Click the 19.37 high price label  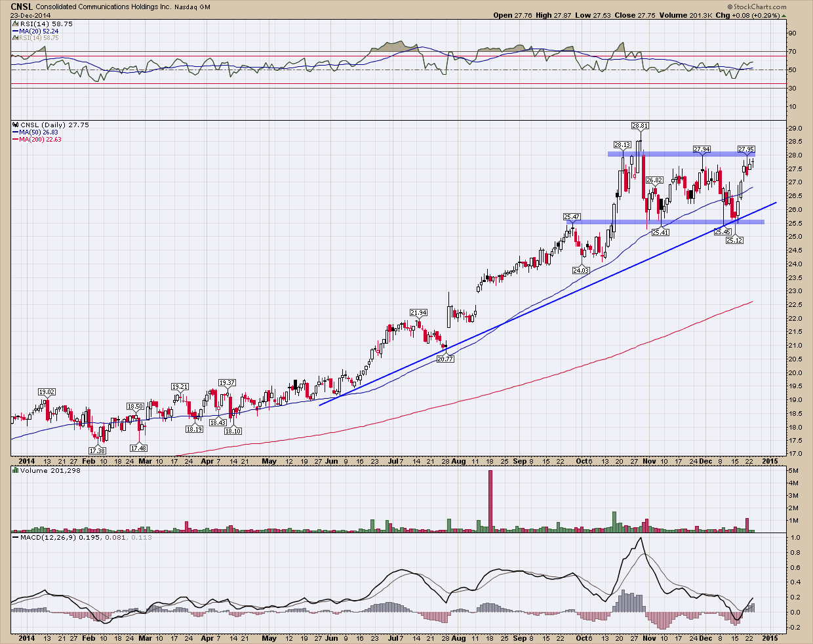[x=228, y=382]
